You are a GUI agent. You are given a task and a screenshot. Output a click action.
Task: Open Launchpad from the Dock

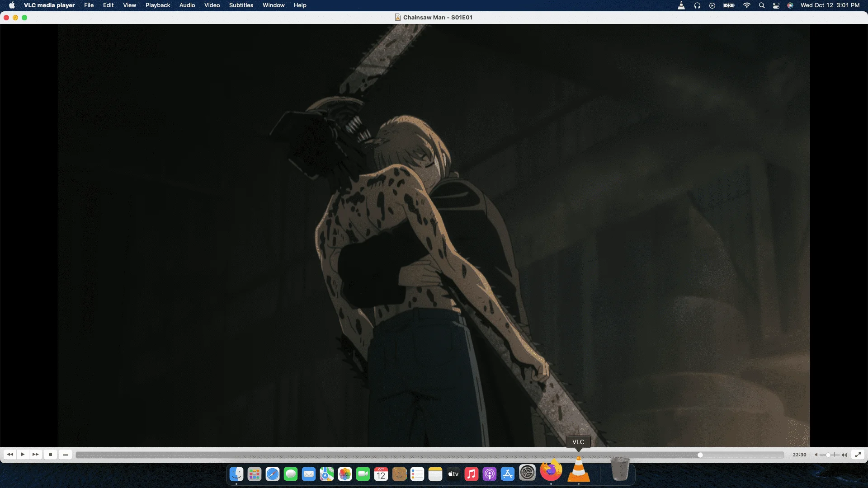point(255,474)
